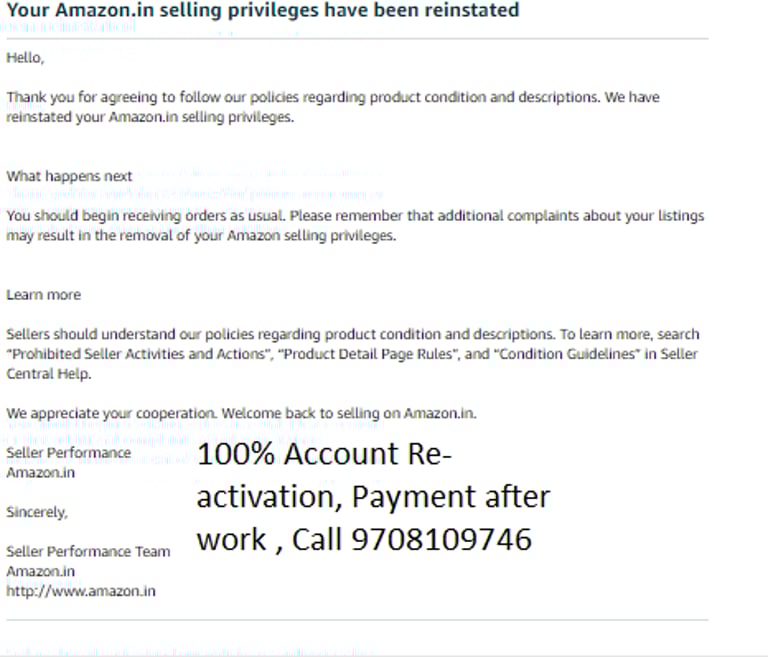Select the 'Learn more' heading

tap(44, 295)
